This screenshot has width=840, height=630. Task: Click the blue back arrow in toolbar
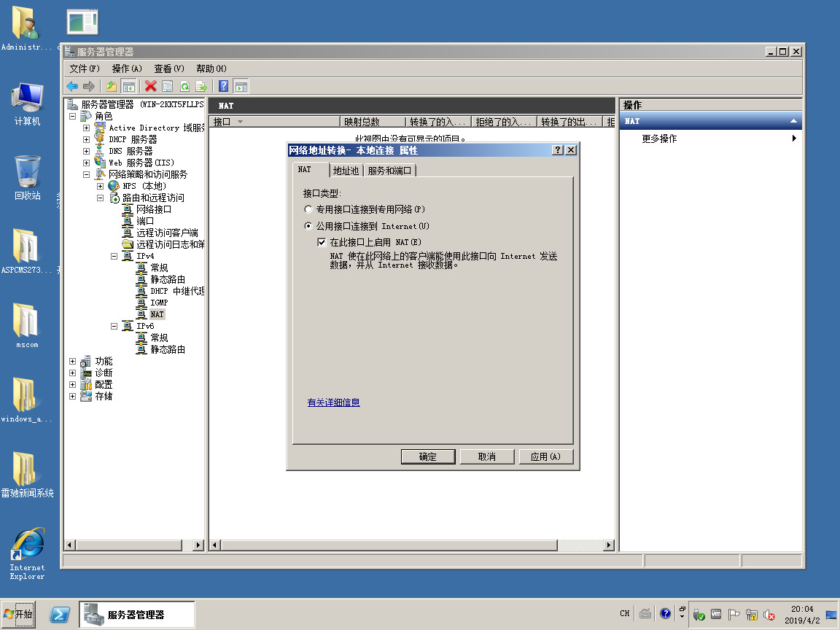coord(72,86)
